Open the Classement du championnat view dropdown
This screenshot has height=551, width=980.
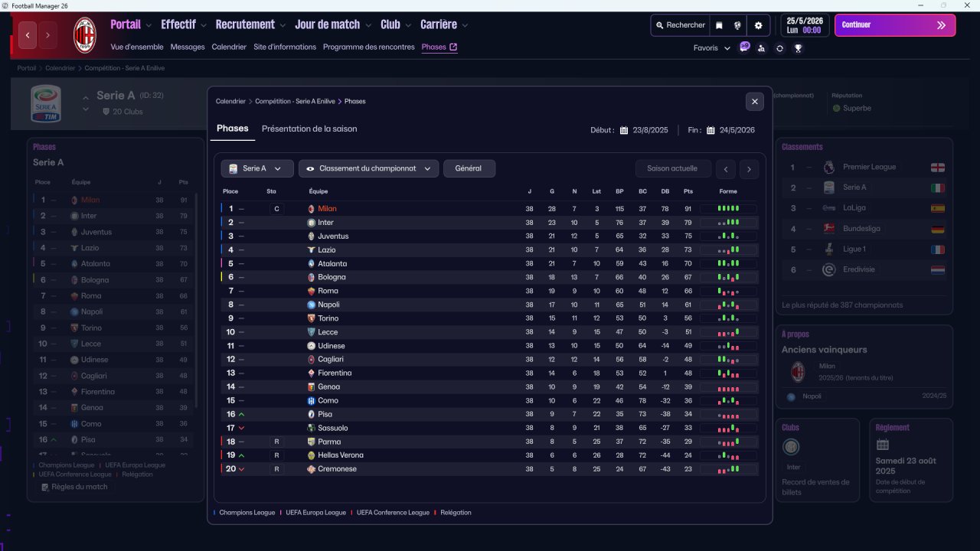(369, 168)
